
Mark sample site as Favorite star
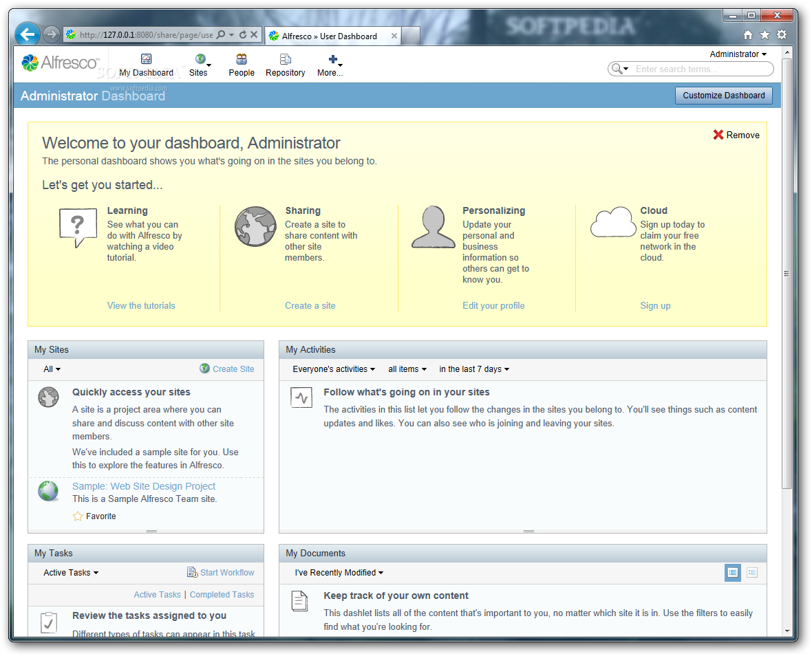click(x=78, y=516)
